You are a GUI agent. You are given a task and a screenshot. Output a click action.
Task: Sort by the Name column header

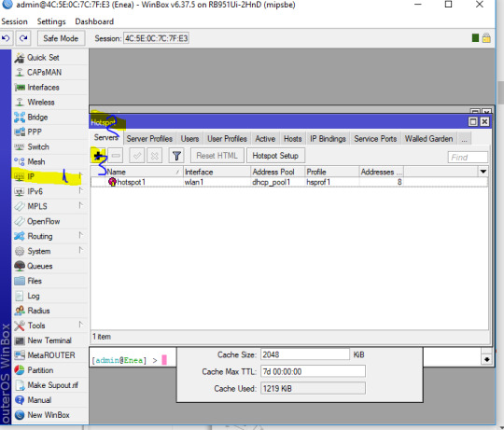point(144,172)
